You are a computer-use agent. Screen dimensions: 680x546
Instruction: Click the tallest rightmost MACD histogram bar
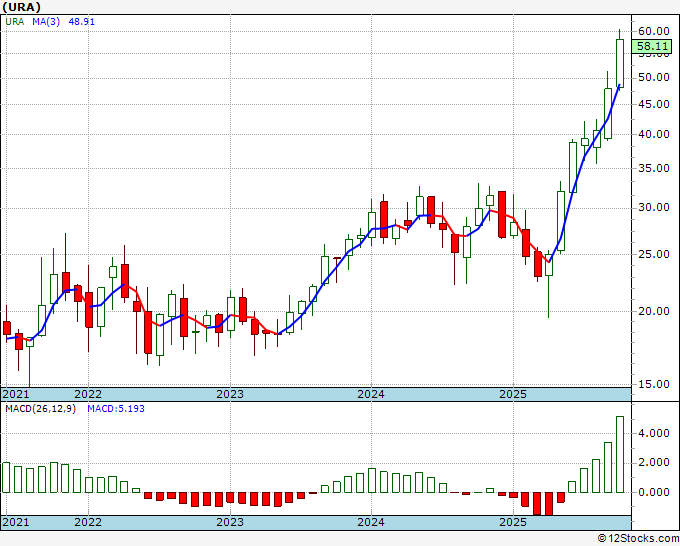620,454
